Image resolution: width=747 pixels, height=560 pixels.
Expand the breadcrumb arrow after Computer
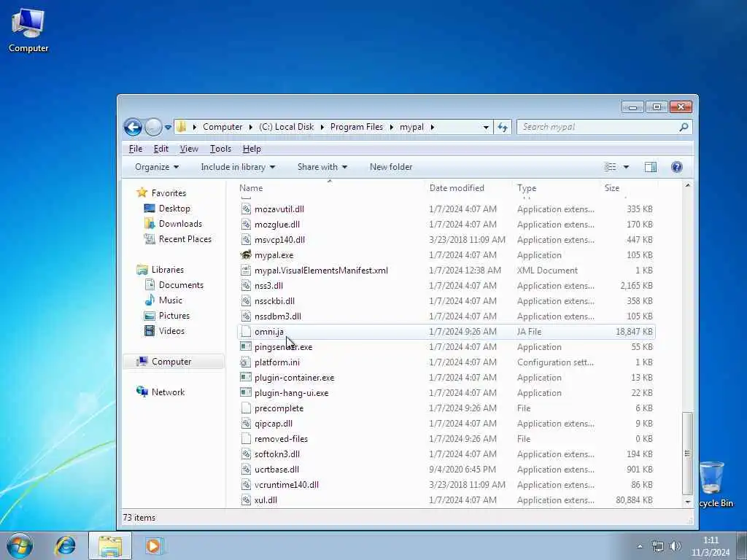(x=251, y=127)
